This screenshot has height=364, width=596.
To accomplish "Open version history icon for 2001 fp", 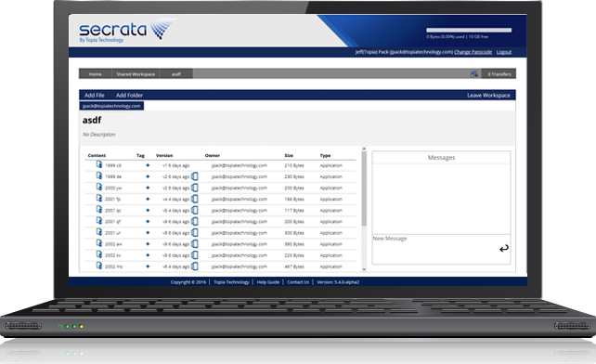I will (x=195, y=199).
